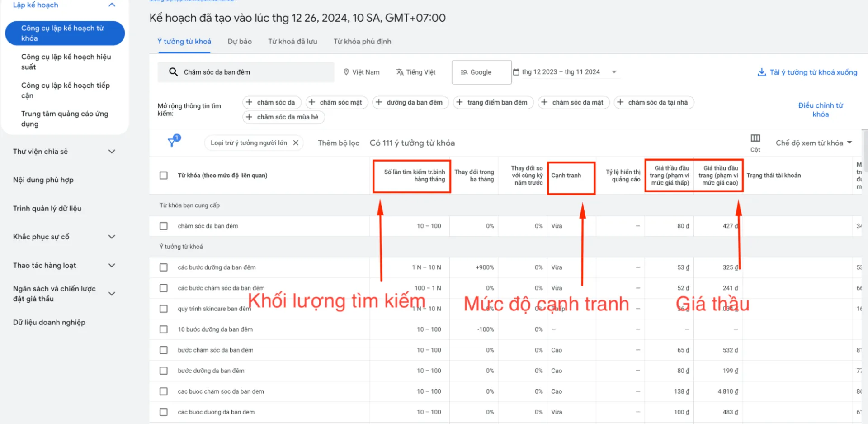Select the 'chăm sóc da ban đêm' row checkbox

pos(164,225)
